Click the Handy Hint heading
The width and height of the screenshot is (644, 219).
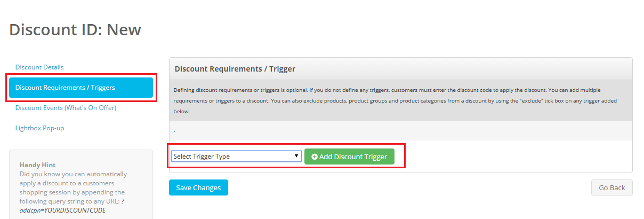(x=37, y=165)
